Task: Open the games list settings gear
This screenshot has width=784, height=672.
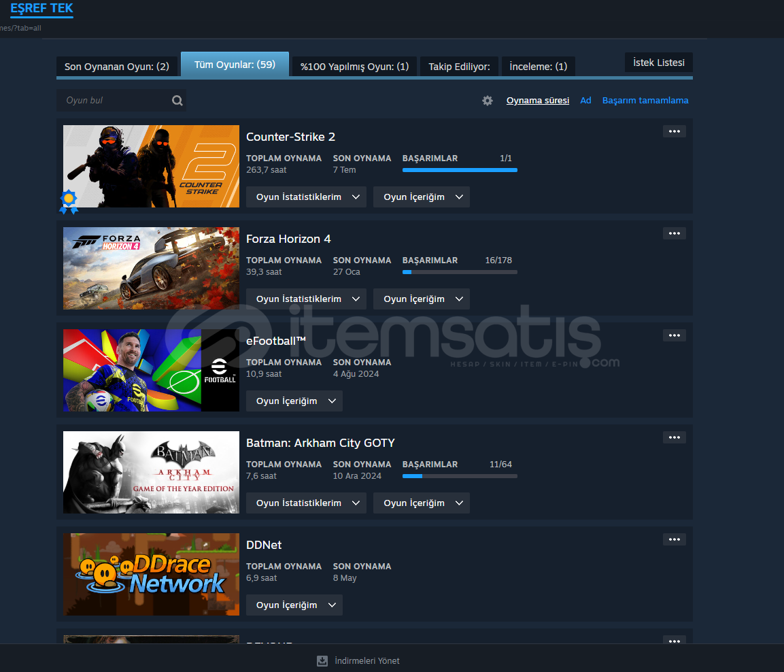Action: point(488,101)
